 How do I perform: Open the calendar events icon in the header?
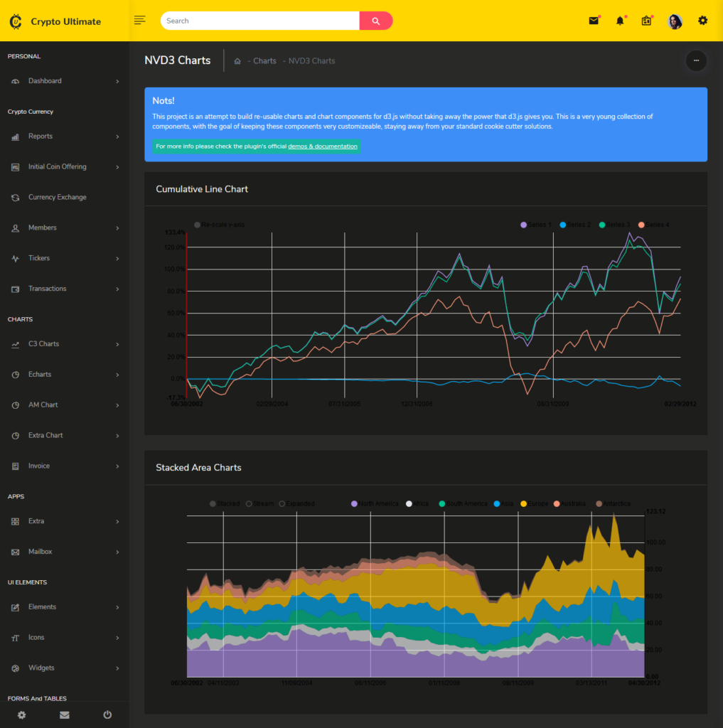click(x=646, y=21)
